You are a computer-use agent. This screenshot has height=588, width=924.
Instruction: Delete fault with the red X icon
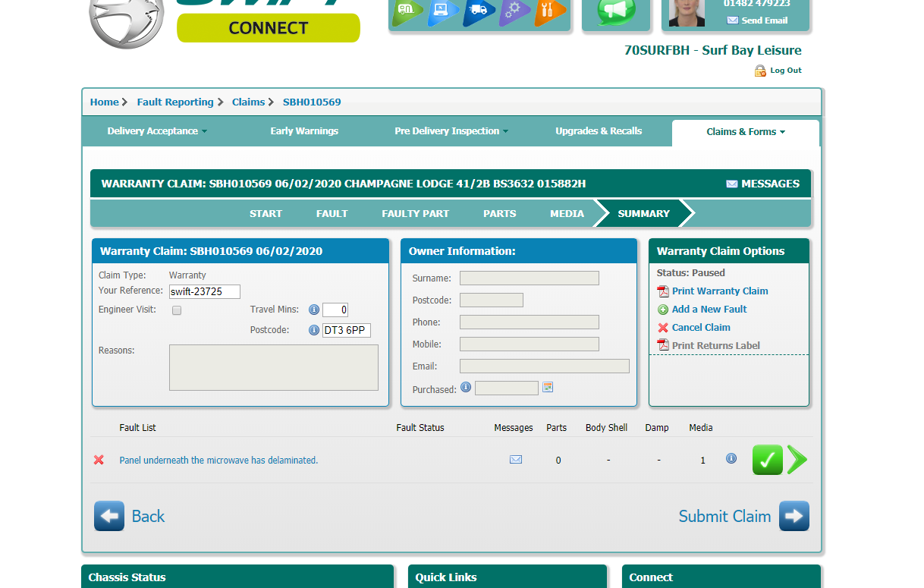99,460
